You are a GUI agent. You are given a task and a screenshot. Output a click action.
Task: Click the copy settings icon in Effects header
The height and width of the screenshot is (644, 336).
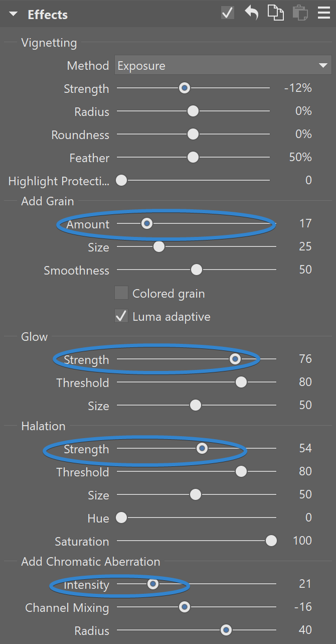275,13
